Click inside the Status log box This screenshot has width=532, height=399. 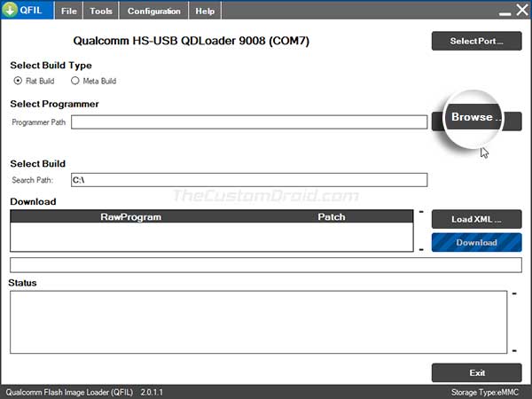click(257, 322)
